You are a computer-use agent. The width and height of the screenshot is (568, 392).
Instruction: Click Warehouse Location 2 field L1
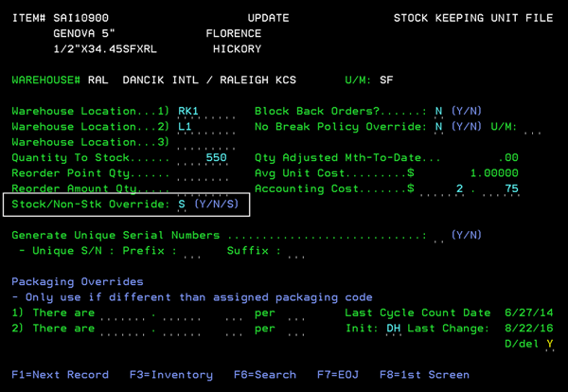click(189, 127)
